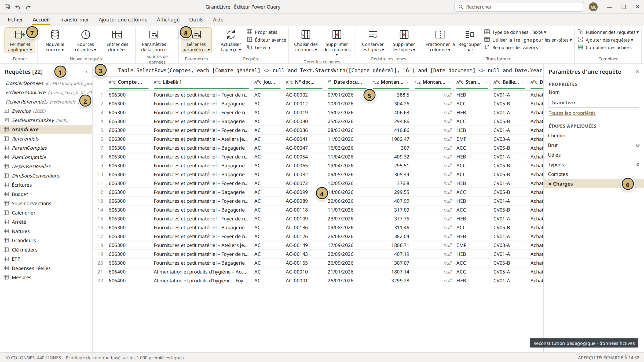The width and height of the screenshot is (644, 362).
Task: Open the Affichage tab
Action: (x=168, y=20)
